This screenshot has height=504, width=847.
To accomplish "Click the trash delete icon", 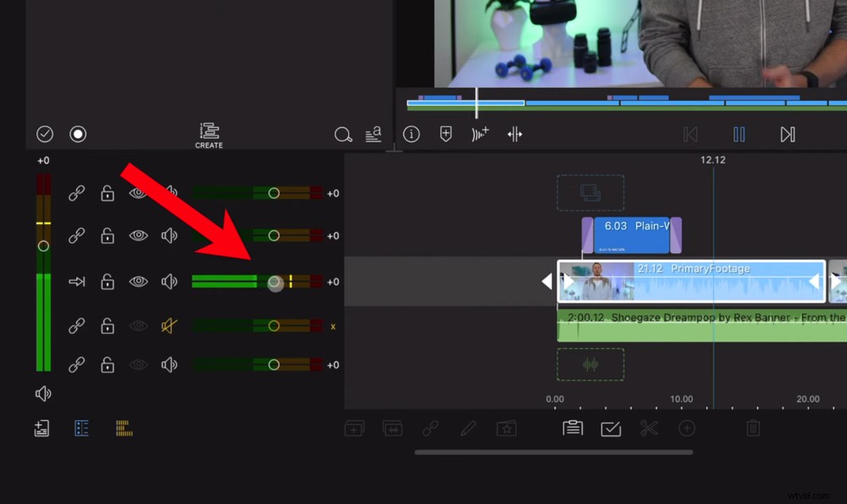I will pyautogui.click(x=754, y=429).
